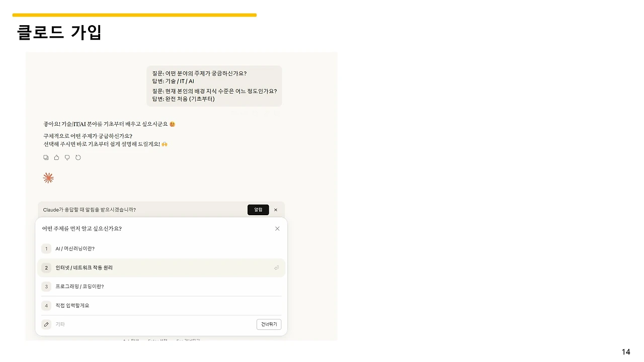This screenshot has width=644, height=362.
Task: Click the line 구체적으로 어떤 주제가 궁금하신가요?
Action: (x=88, y=136)
